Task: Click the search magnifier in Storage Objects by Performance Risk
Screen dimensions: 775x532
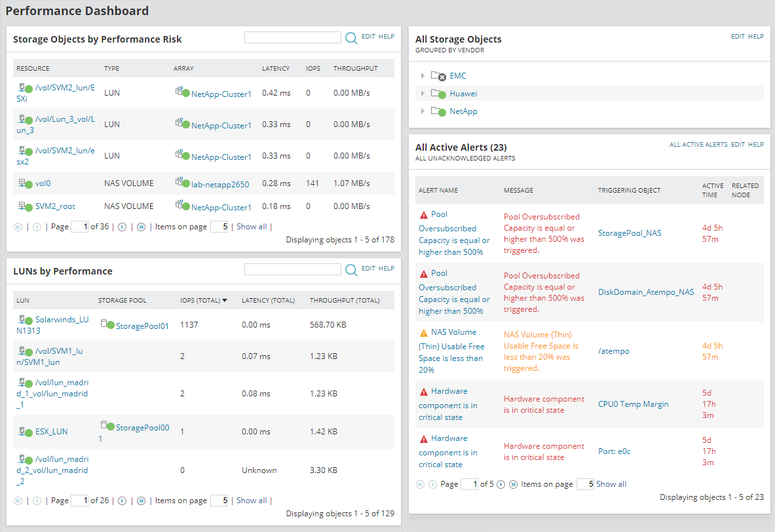Action: [x=352, y=37]
